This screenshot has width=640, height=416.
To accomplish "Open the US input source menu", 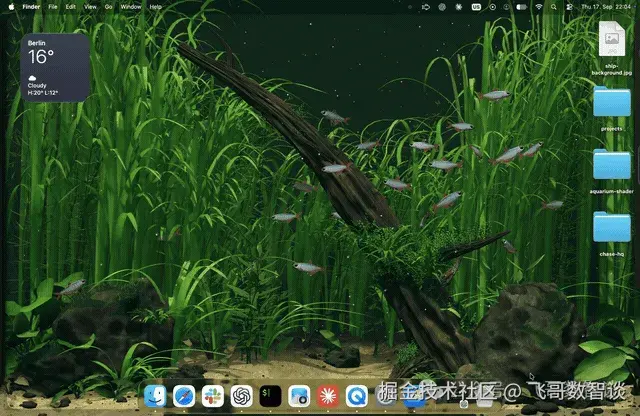I will [476, 7].
